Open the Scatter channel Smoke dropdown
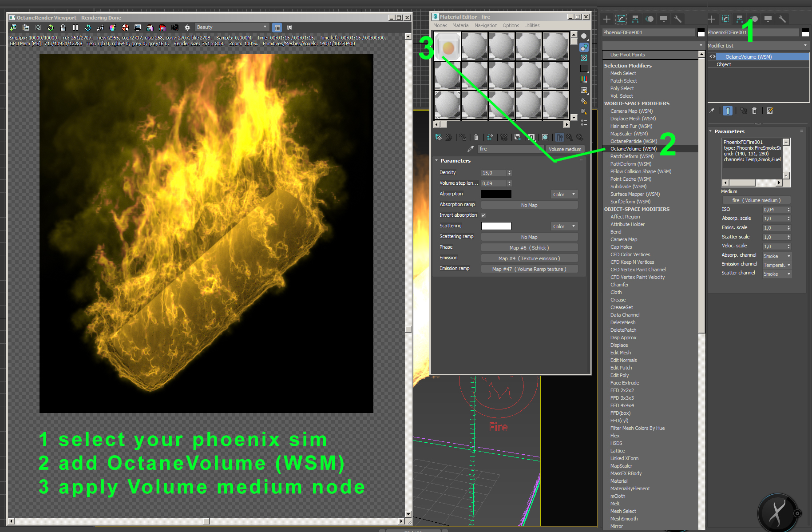This screenshot has height=532, width=812. [x=777, y=274]
